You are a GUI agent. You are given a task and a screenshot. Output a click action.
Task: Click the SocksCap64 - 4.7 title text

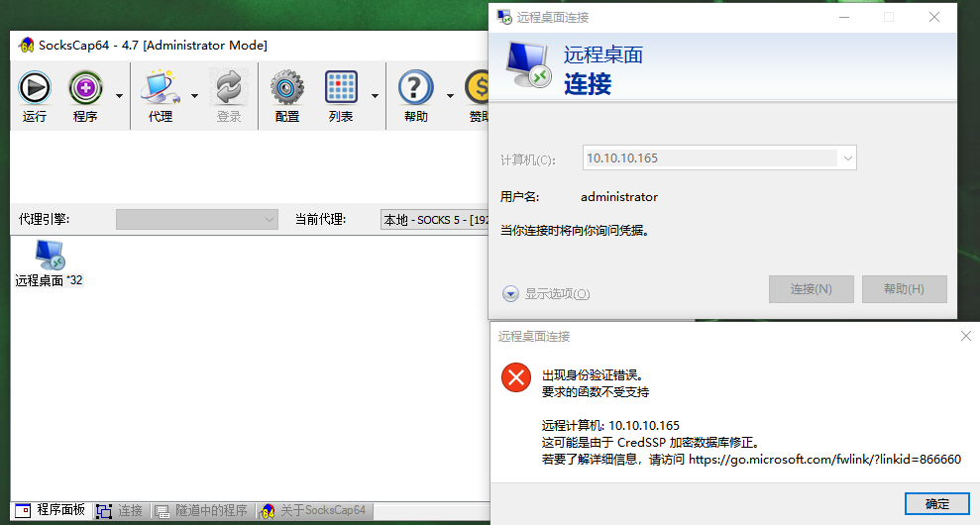(154, 46)
